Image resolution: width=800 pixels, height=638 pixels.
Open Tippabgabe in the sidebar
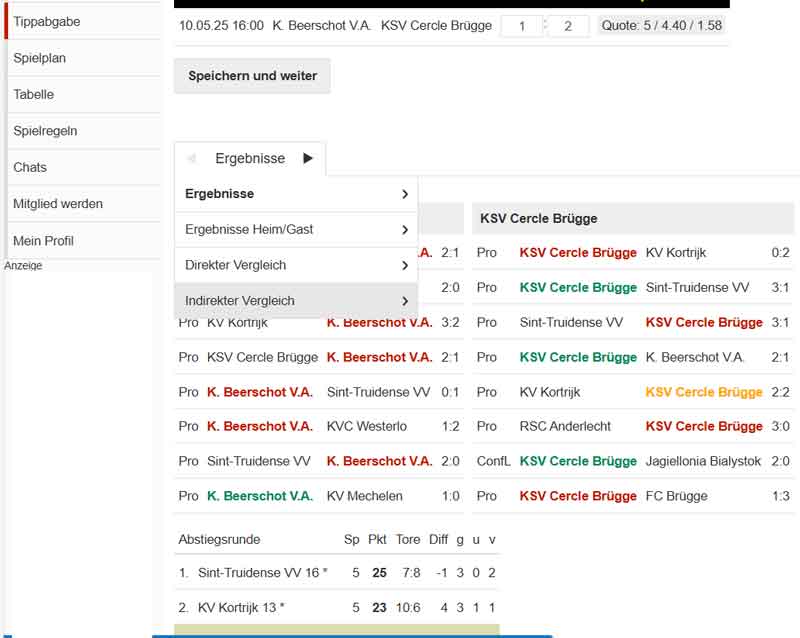[x=47, y=21]
